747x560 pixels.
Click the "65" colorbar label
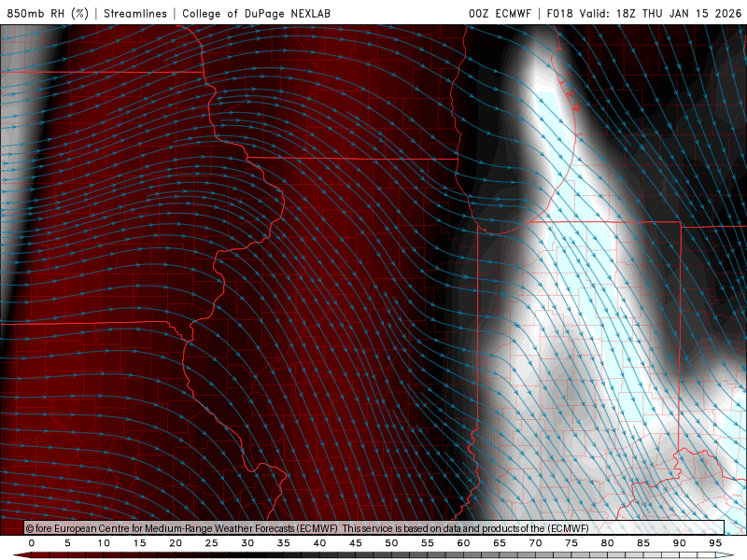point(500,543)
